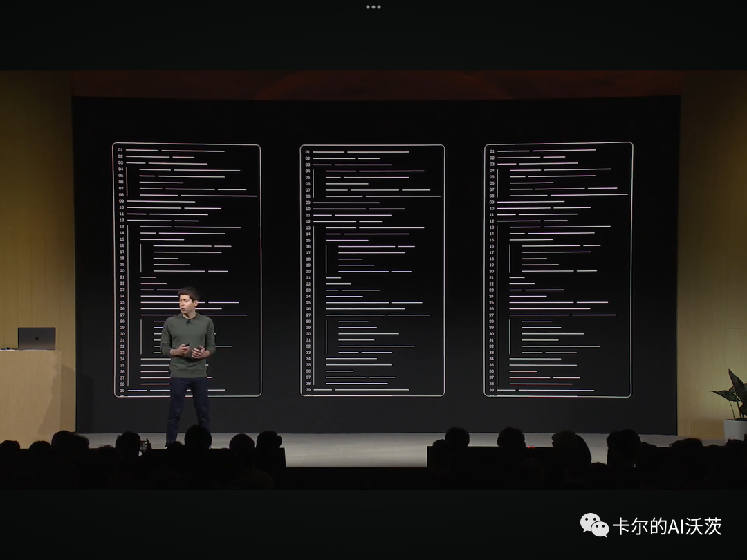Click the 卡尔的AI沃茨 watermark text
The height and width of the screenshot is (560, 747).
point(667,526)
